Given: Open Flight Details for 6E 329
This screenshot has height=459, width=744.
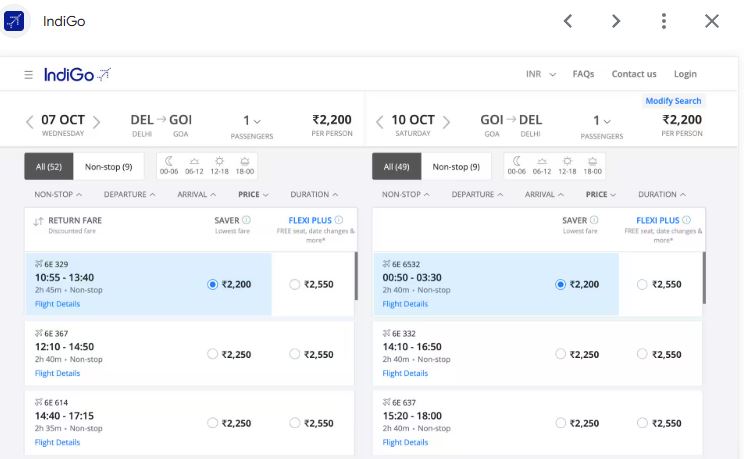Looking at the screenshot, I should tap(57, 304).
